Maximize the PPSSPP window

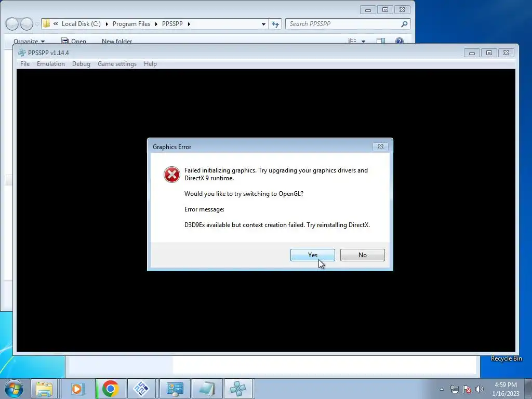coord(489,53)
